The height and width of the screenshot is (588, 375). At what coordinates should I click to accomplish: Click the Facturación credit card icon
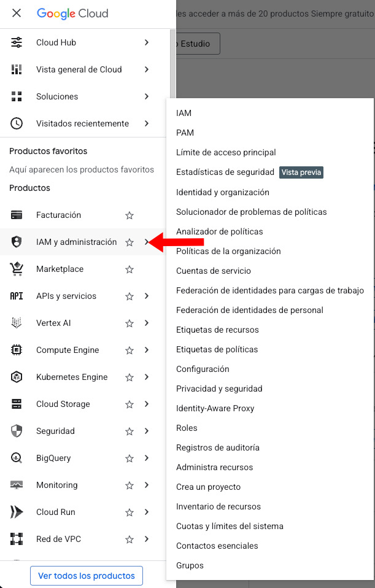pyautogui.click(x=17, y=215)
